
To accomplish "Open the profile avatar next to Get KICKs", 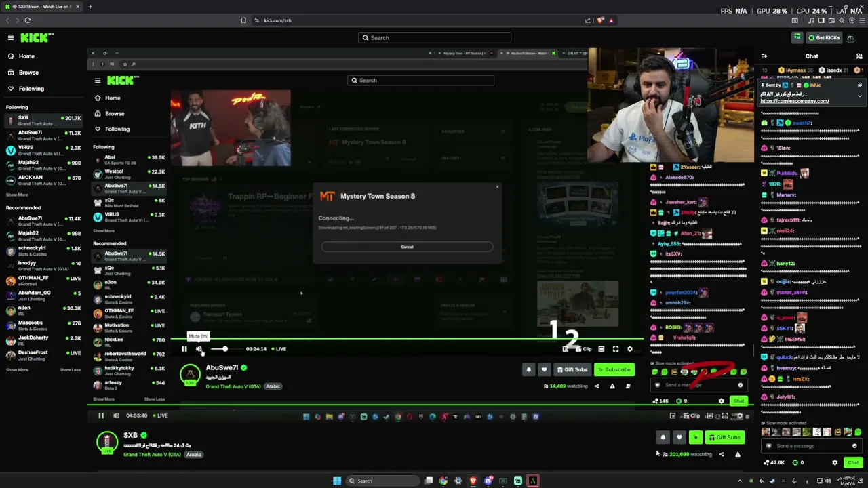I will [x=850, y=38].
